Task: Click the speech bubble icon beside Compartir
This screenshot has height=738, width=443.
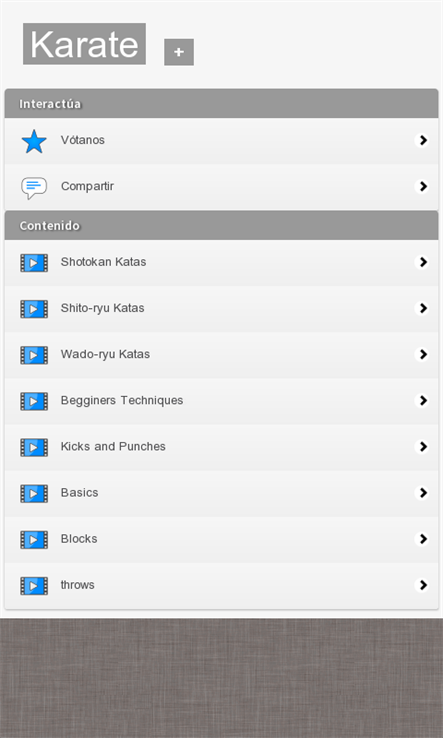Action: pos(34,187)
